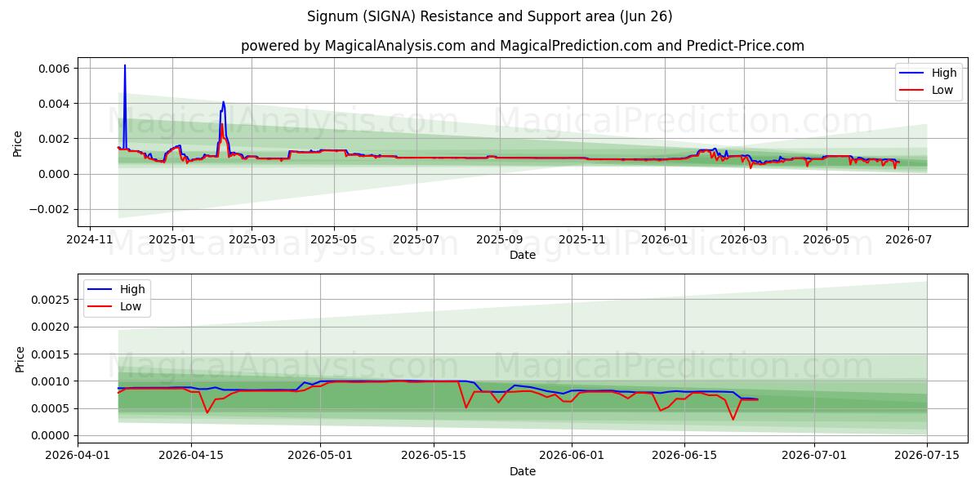This screenshot has height=490, width=980.
Task: Click the bottom chart x-axis label 2026-07-15
Action: coord(927,457)
